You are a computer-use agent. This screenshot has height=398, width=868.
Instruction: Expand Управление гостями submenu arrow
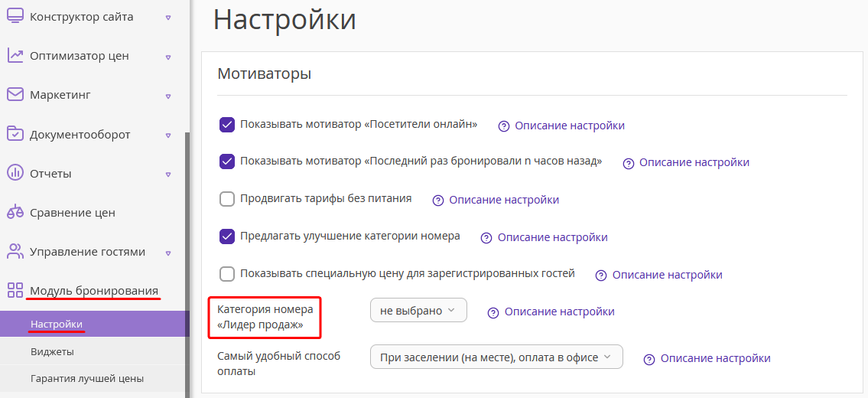168,253
